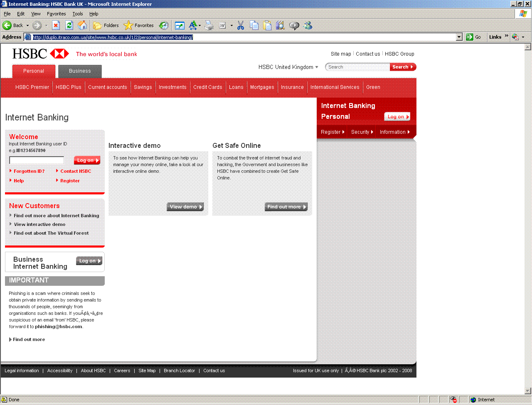This screenshot has width=532, height=405.
Task: Go to the Home page via the house icon
Action: click(x=83, y=25)
